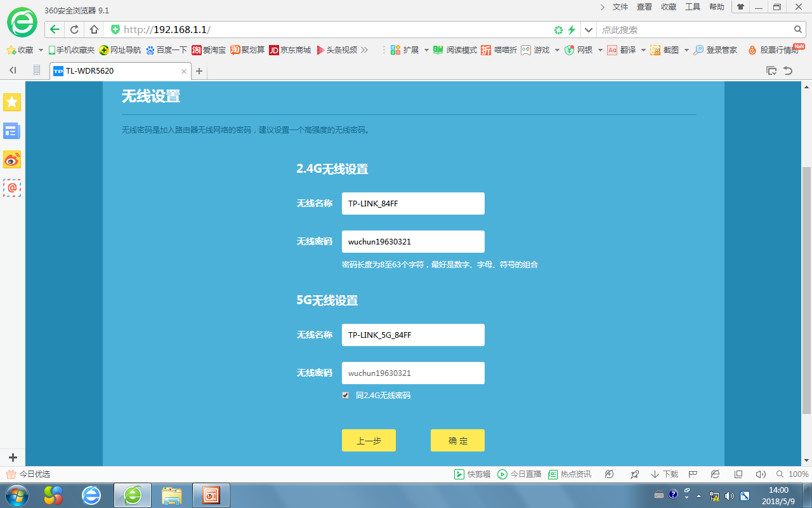Screen dimensions: 812x508
Task: Open the 爱淘宝 bookmark
Action: pos(209,50)
